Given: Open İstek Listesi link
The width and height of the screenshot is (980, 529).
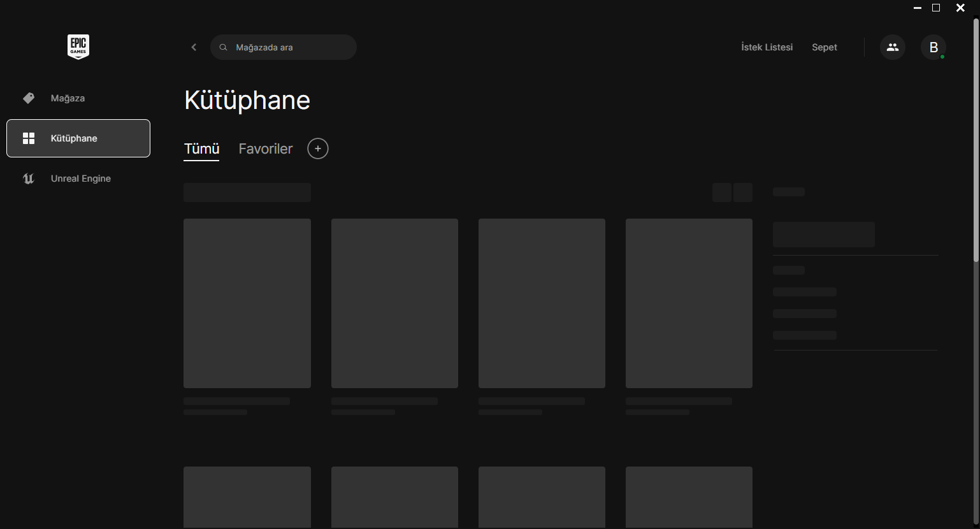Looking at the screenshot, I should point(767,47).
